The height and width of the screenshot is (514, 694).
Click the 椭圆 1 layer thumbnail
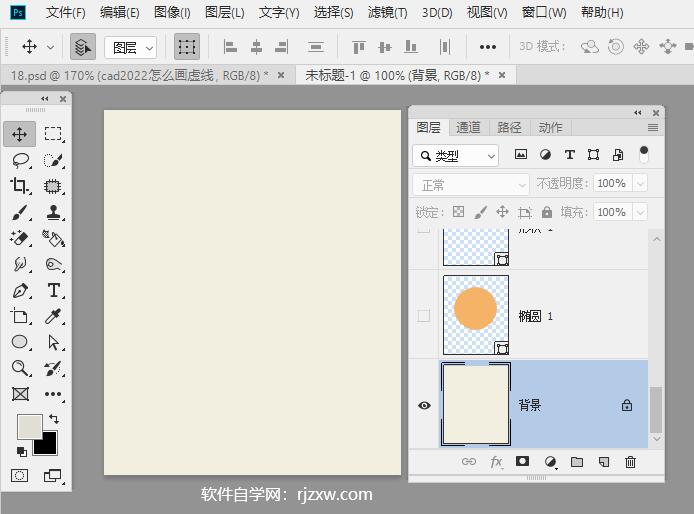(476, 315)
